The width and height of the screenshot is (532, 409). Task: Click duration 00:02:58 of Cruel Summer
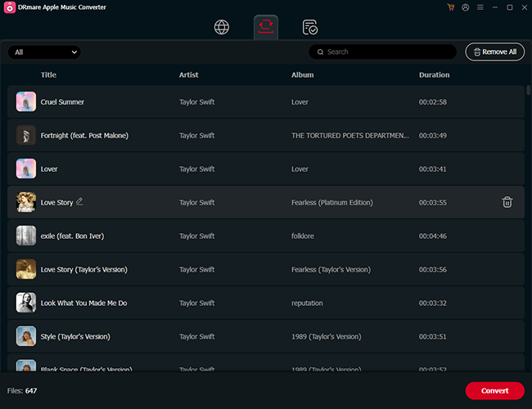(433, 102)
